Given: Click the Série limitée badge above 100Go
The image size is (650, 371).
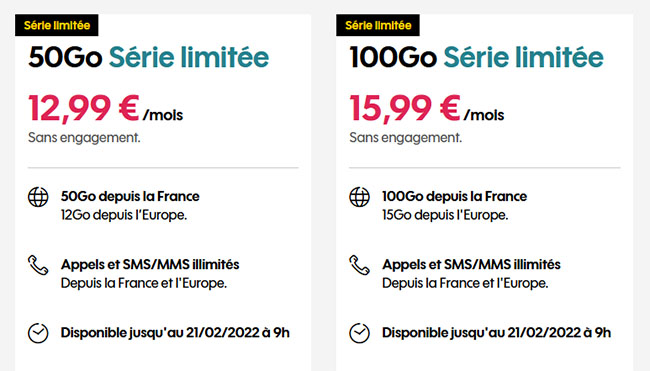Looking at the screenshot, I should 378,25.
